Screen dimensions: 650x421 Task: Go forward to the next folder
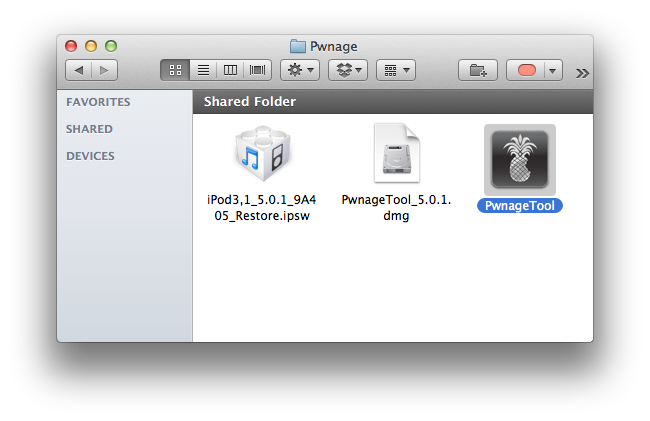(104, 71)
